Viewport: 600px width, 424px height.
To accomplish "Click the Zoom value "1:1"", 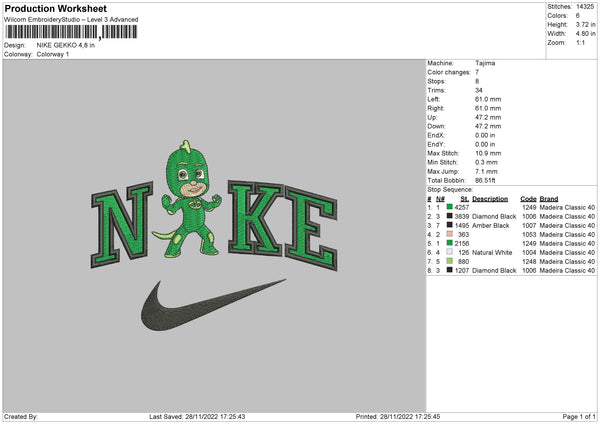I will tap(580, 42).
